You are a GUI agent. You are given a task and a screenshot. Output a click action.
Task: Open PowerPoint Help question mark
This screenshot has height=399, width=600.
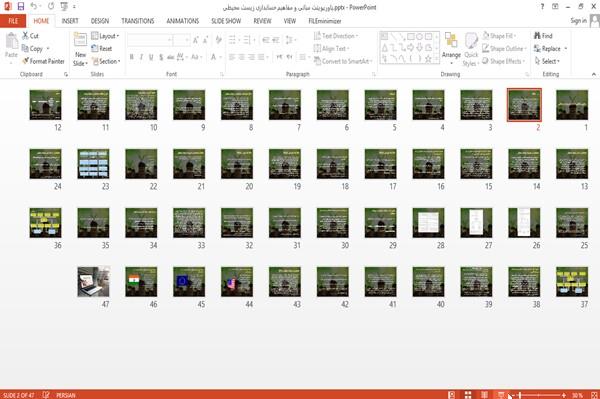tap(542, 7)
